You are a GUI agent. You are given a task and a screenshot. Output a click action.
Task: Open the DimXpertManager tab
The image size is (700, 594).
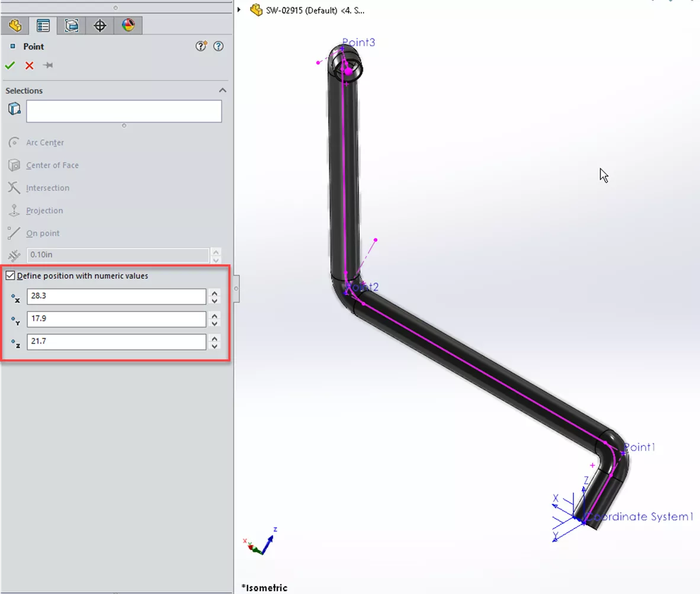[100, 25]
